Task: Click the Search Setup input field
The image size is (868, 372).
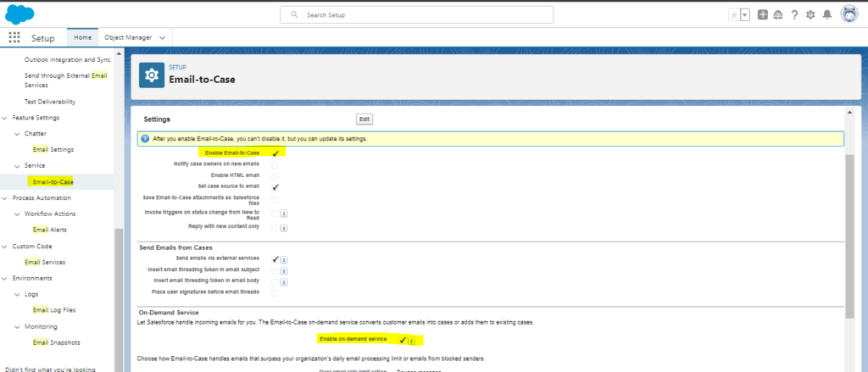Action: (x=415, y=15)
